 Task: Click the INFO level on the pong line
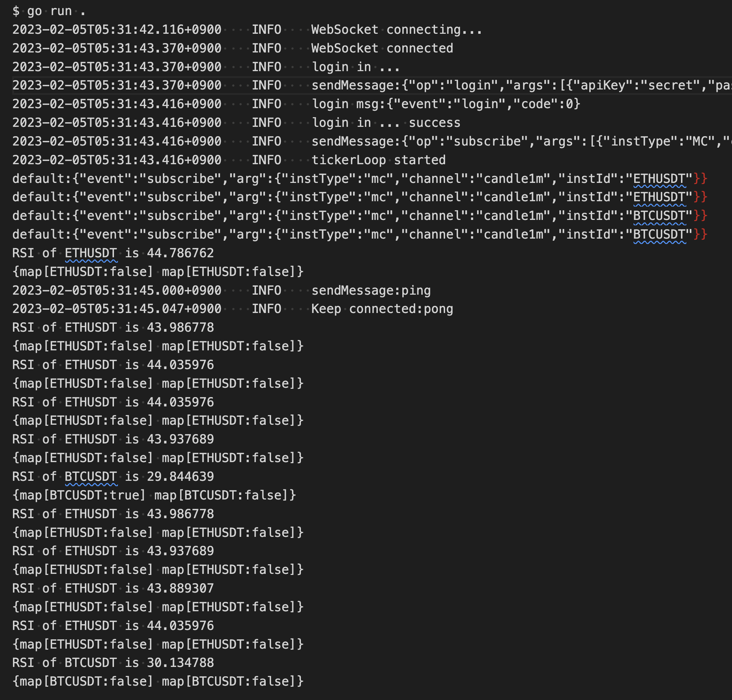[x=266, y=309]
